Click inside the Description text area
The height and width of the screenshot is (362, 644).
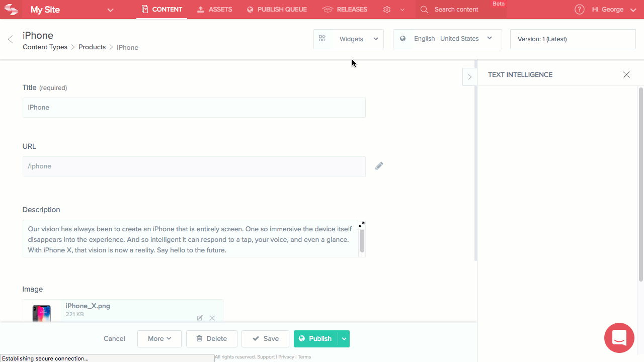190,239
